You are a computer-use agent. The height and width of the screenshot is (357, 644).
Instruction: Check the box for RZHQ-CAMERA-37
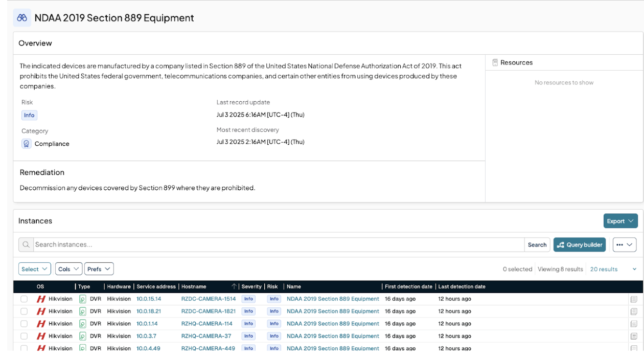[24, 336]
